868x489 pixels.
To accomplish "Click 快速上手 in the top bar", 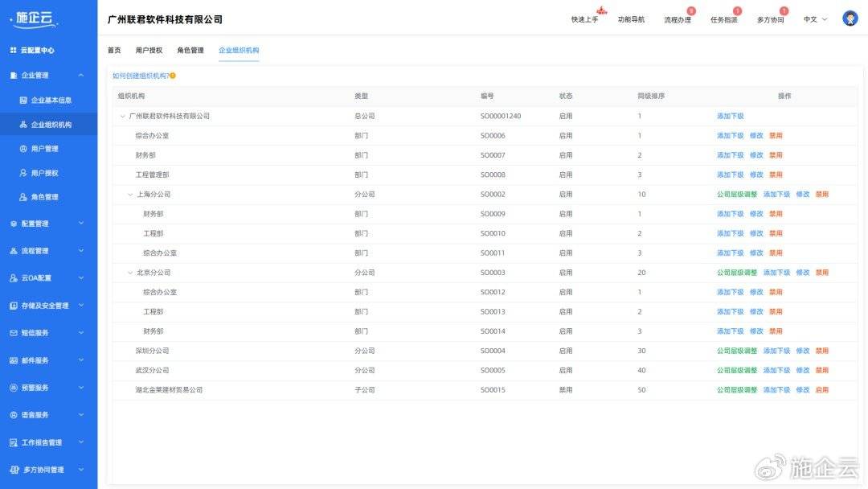I will (x=584, y=19).
